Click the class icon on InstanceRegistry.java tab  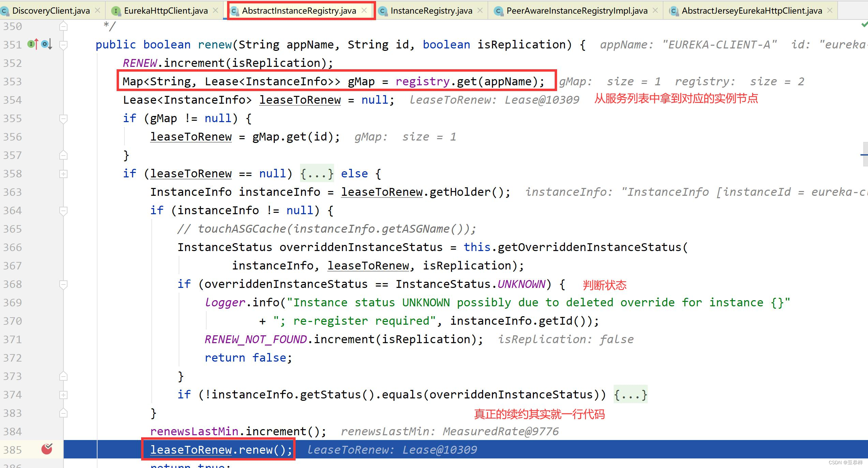(383, 11)
